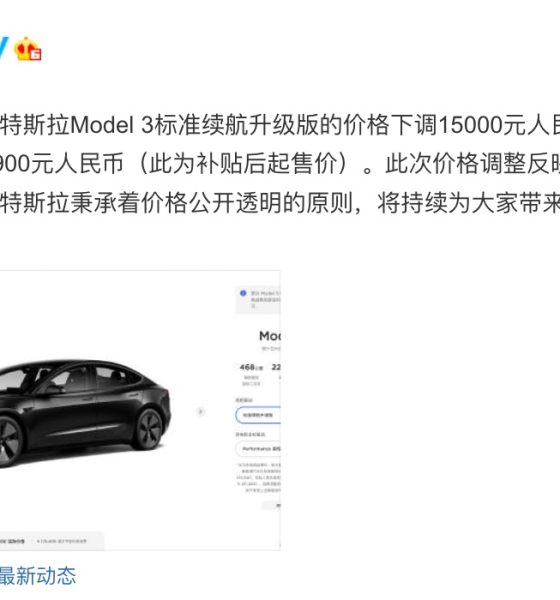Click the gray info banner with Model text
This screenshot has width=560, height=600.
tap(258, 300)
